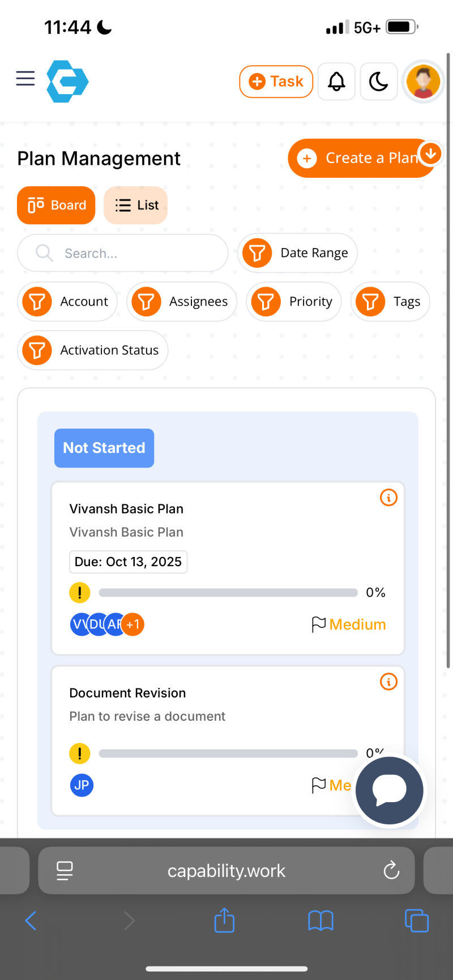This screenshot has width=453, height=980.
Task: Click the Capability app logo
Action: click(x=67, y=82)
